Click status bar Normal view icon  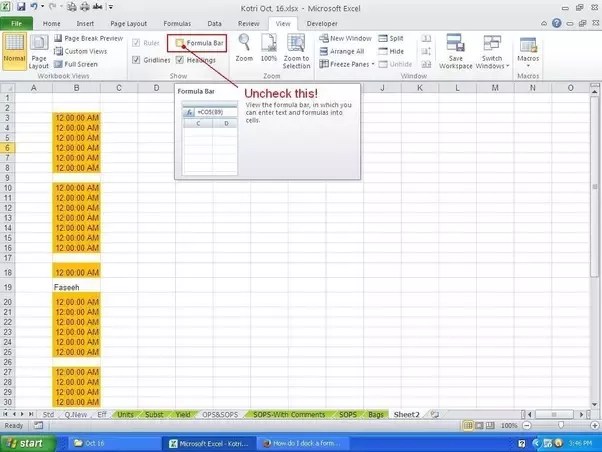[x=468, y=426]
